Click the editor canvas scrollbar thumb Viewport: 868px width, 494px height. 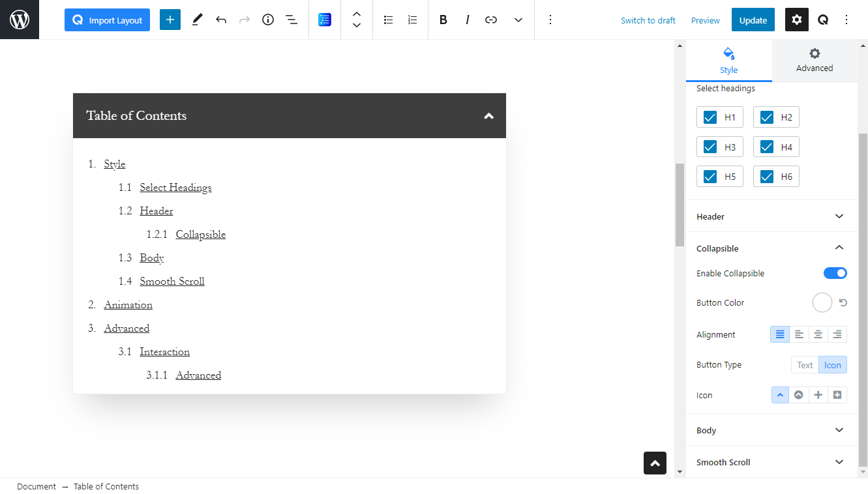click(680, 205)
